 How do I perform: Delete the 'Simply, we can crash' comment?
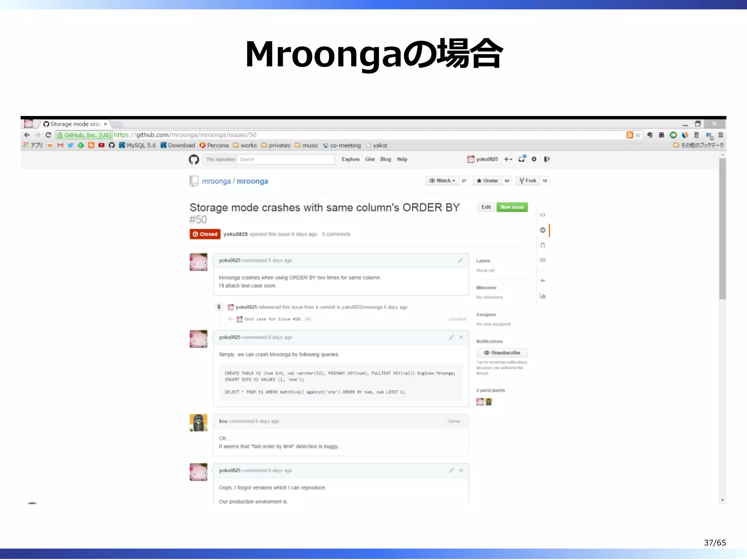461,337
